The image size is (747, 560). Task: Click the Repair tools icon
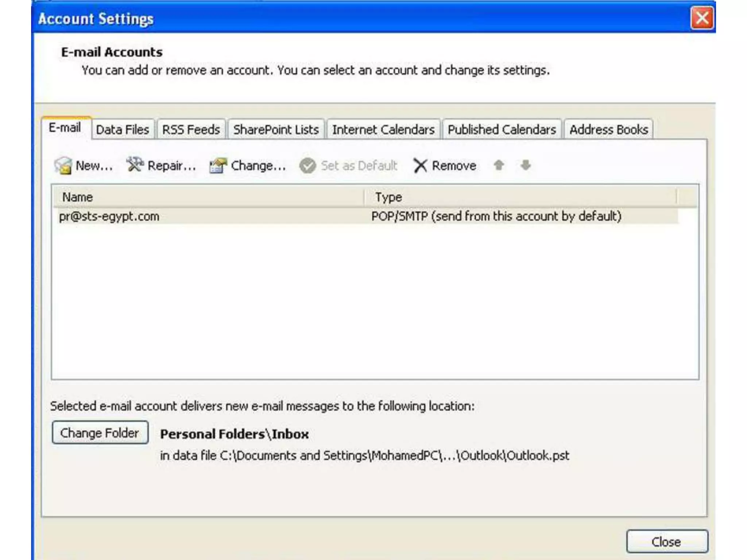pos(135,164)
